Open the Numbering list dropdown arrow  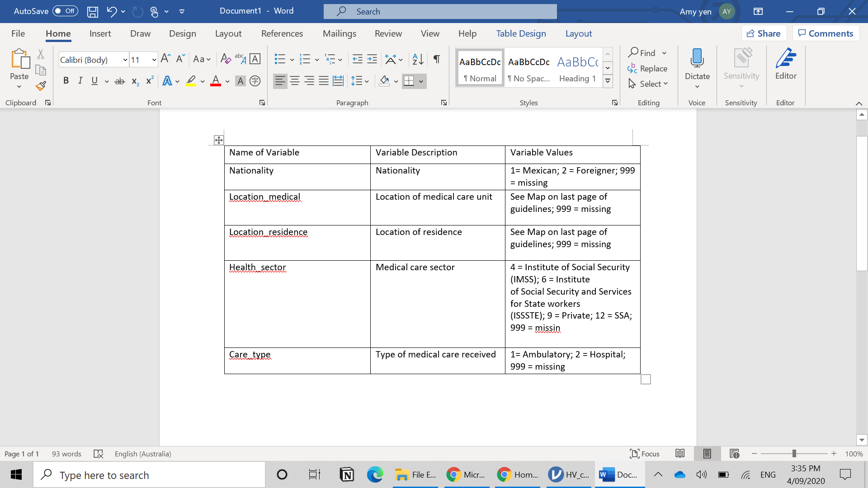[x=317, y=60]
